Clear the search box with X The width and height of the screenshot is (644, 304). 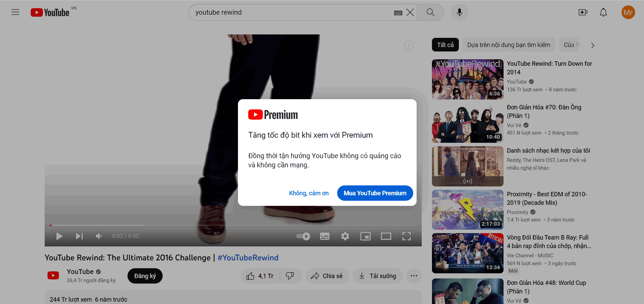coord(410,12)
